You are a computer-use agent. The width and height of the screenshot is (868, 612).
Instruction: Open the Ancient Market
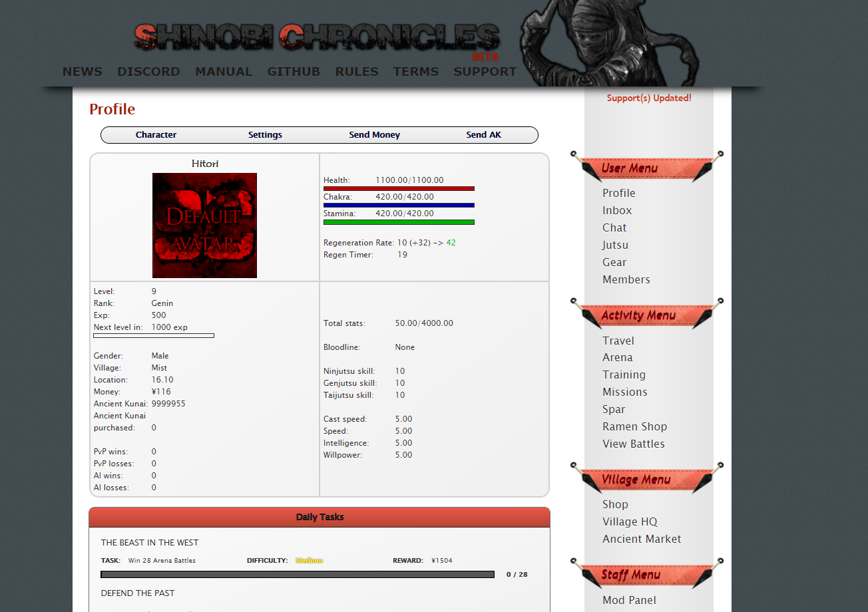tap(641, 539)
